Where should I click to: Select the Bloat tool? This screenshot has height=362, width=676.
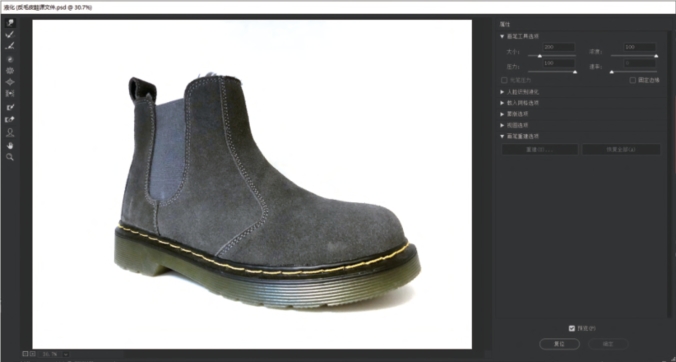10,82
